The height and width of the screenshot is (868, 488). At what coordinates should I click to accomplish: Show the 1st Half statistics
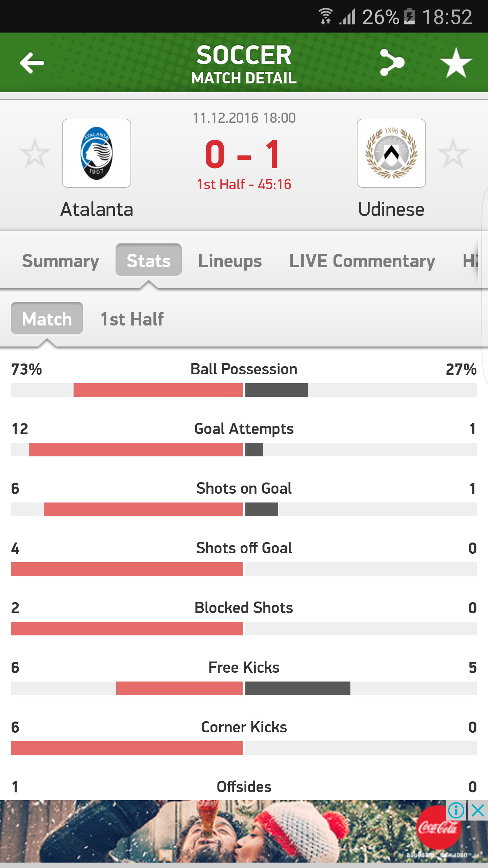point(132,319)
